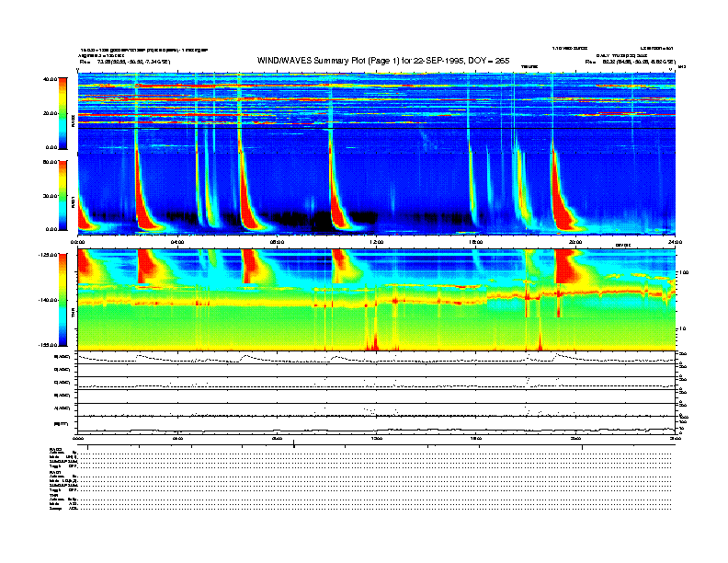Click the 30.00 label on the RAD1 scale
This screenshot has width=728, height=563.
pos(50,196)
